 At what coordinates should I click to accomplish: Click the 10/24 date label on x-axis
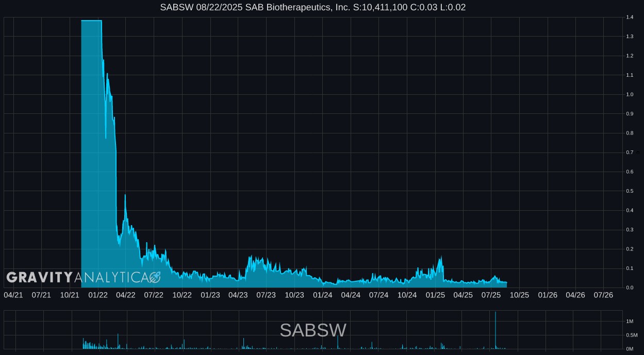[x=407, y=295]
